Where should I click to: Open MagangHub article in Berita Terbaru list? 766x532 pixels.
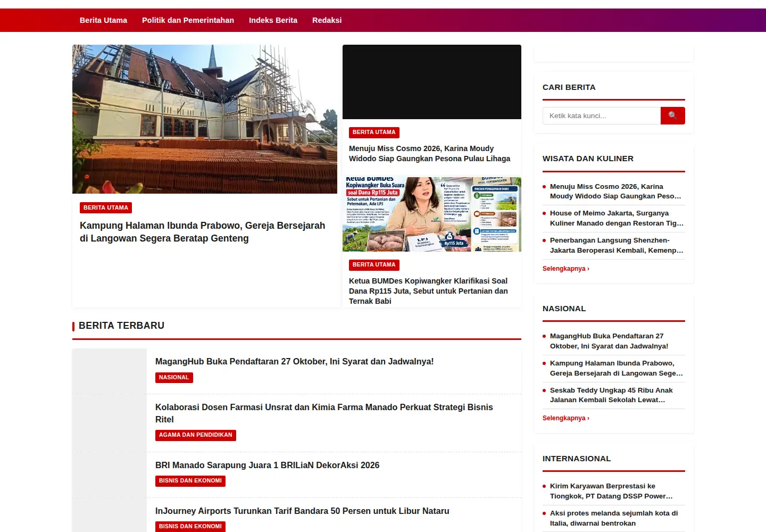click(294, 361)
